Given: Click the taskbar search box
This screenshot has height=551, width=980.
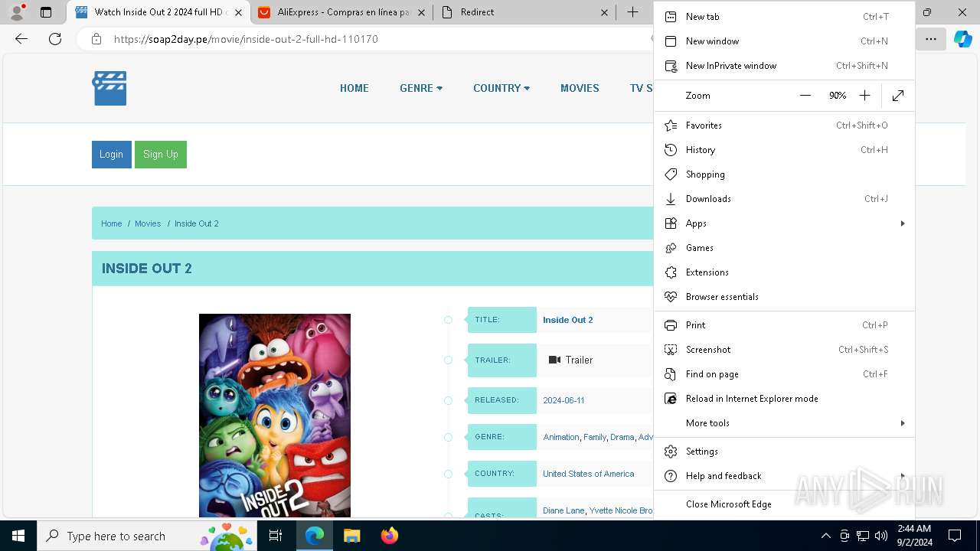Looking at the screenshot, I should [147, 536].
